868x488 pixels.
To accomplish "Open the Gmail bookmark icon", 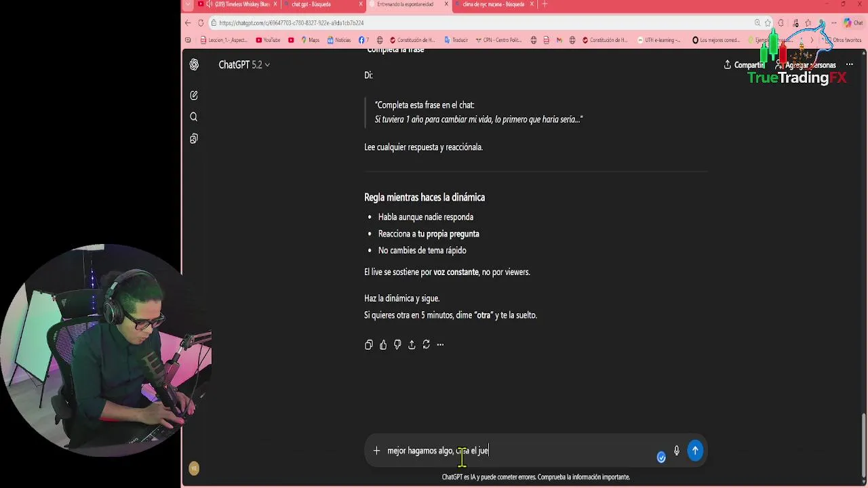I will tap(559, 40).
